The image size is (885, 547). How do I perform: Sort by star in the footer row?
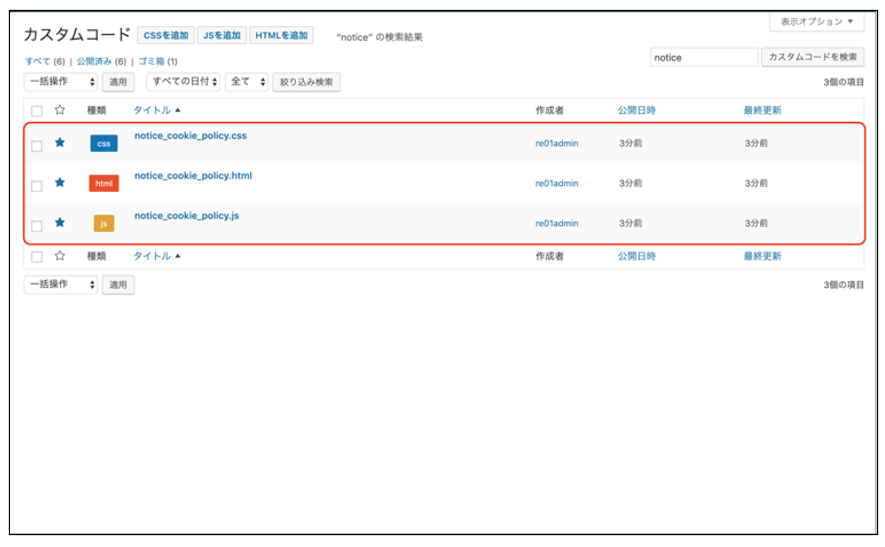(x=60, y=256)
